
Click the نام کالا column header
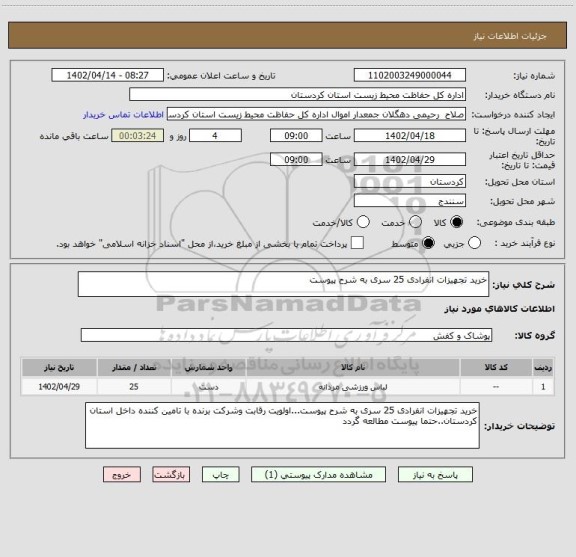tap(353, 367)
